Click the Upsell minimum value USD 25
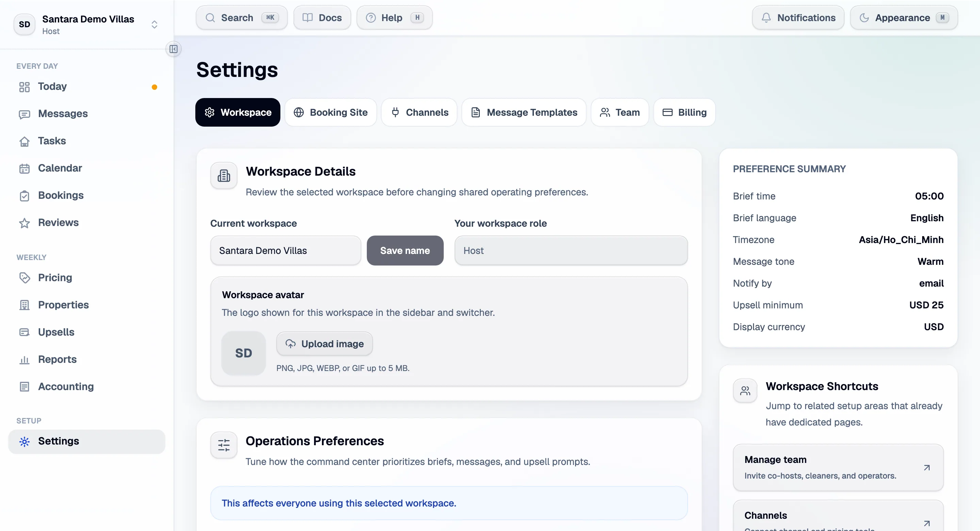This screenshot has height=531, width=980. (x=926, y=305)
